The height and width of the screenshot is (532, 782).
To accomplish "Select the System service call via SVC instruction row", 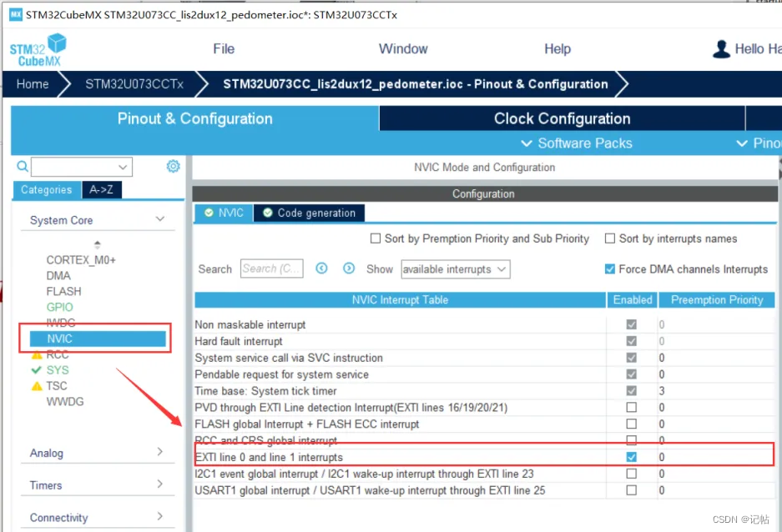I will pos(484,358).
